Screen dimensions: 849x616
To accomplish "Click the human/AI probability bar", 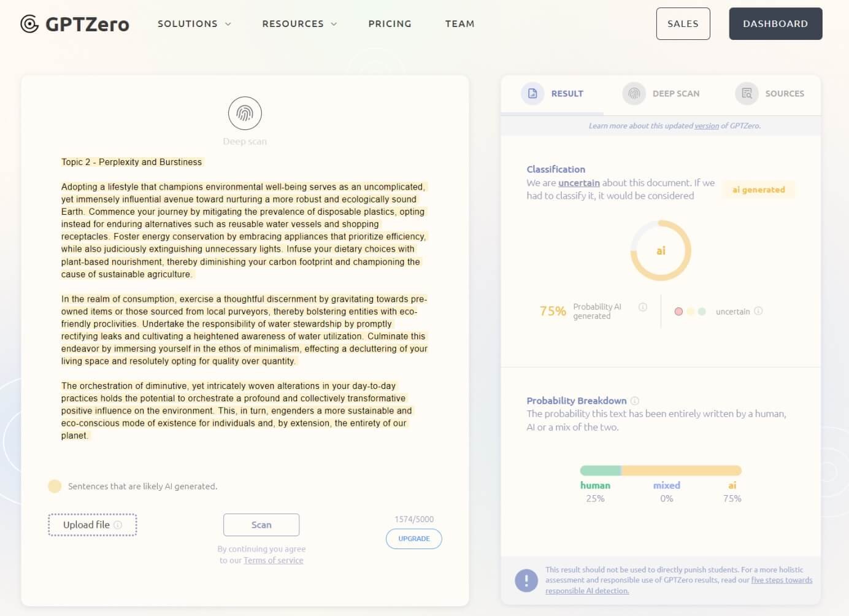I will [661, 471].
